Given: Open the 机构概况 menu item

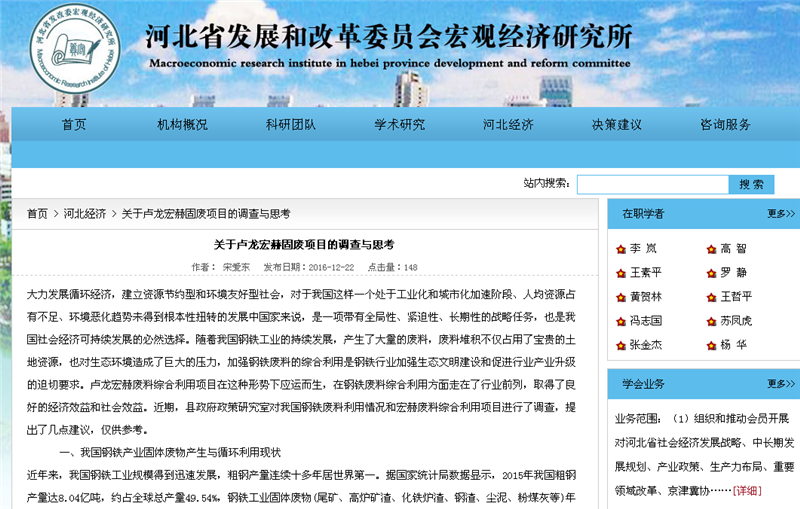Looking at the screenshot, I should pos(182,124).
